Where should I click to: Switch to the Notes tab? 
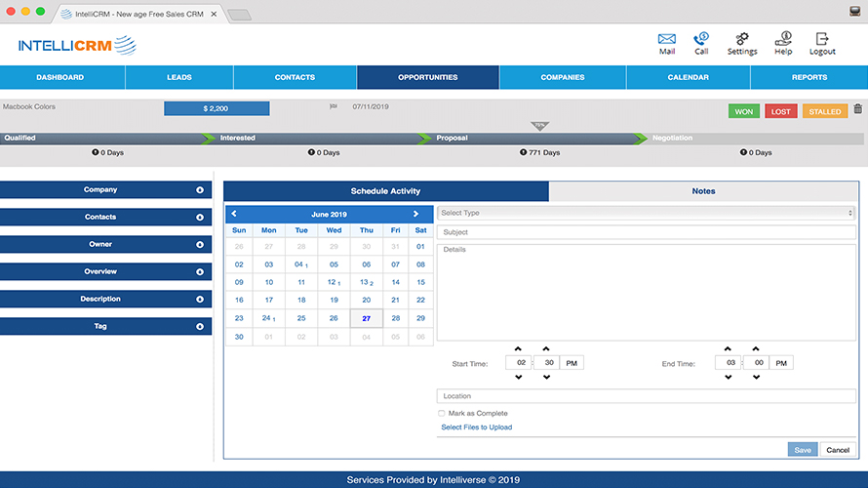[703, 191]
